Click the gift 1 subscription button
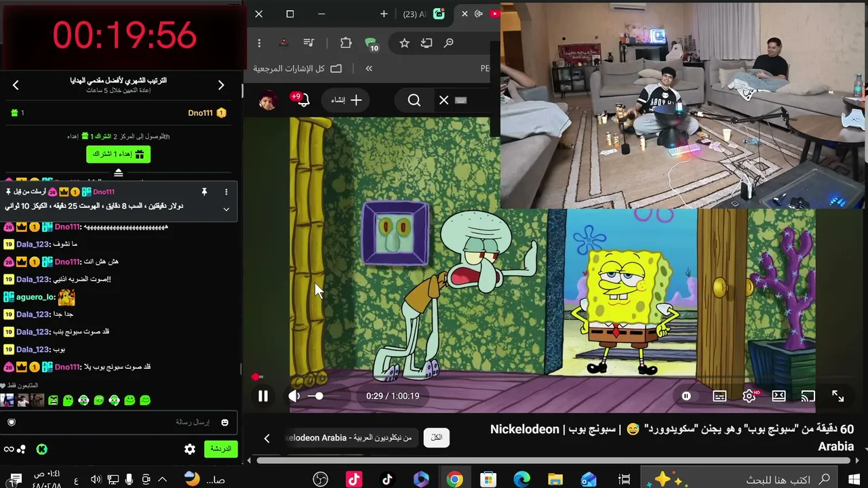This screenshot has height=488, width=868. 119,155
